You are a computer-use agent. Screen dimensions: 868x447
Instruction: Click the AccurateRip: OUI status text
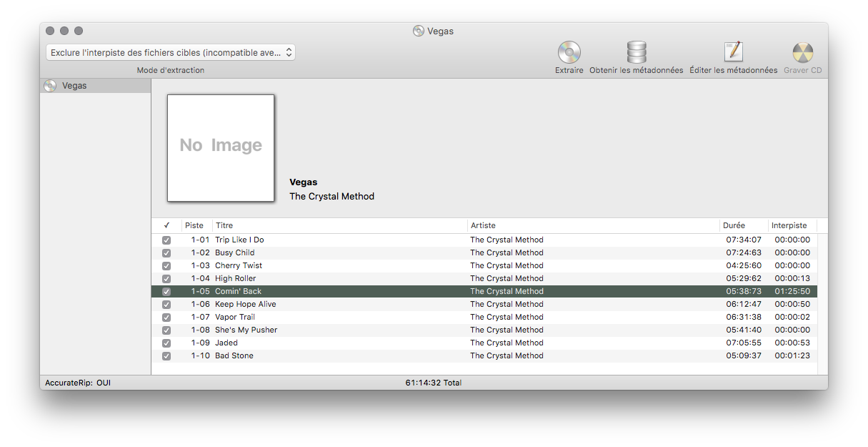point(78,383)
